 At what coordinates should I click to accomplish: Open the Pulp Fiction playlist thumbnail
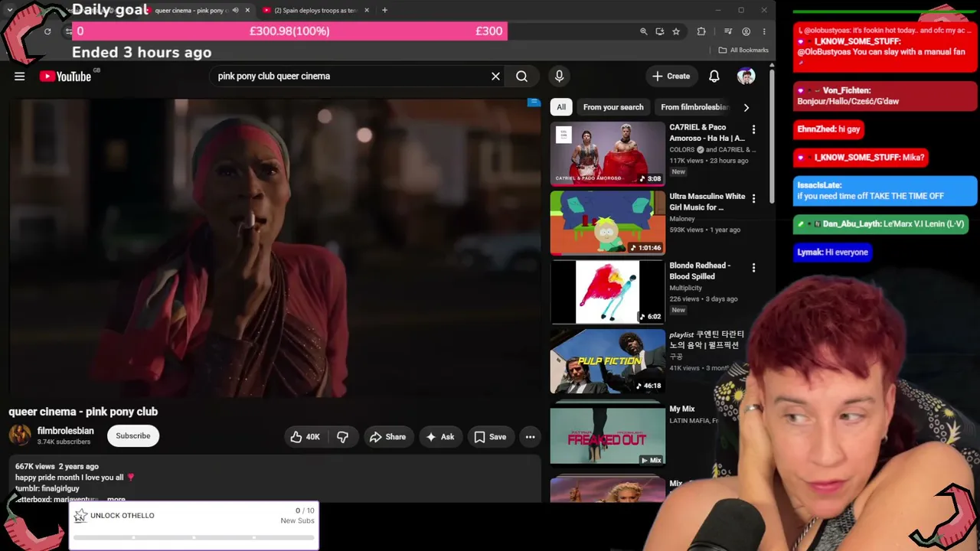[x=608, y=360]
